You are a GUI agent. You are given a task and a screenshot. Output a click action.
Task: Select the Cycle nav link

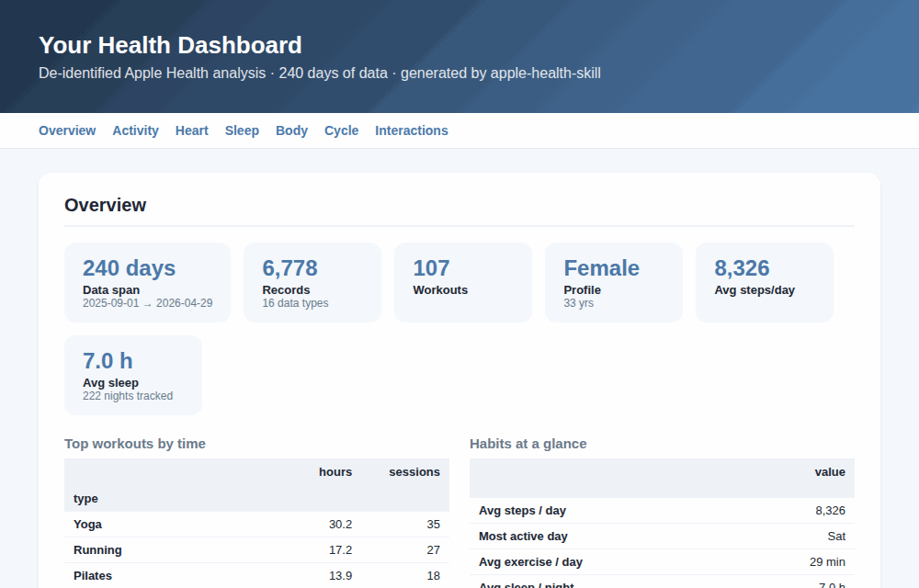pos(341,130)
